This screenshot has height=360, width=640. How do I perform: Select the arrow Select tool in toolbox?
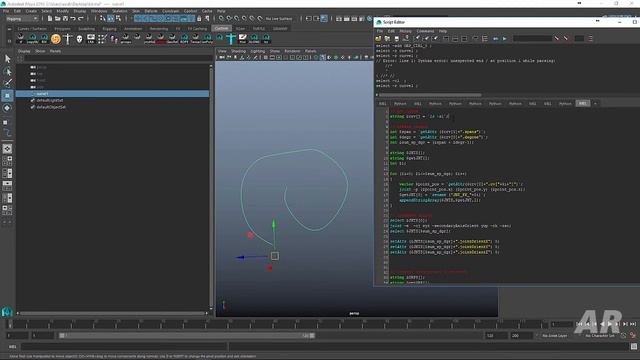point(7,59)
